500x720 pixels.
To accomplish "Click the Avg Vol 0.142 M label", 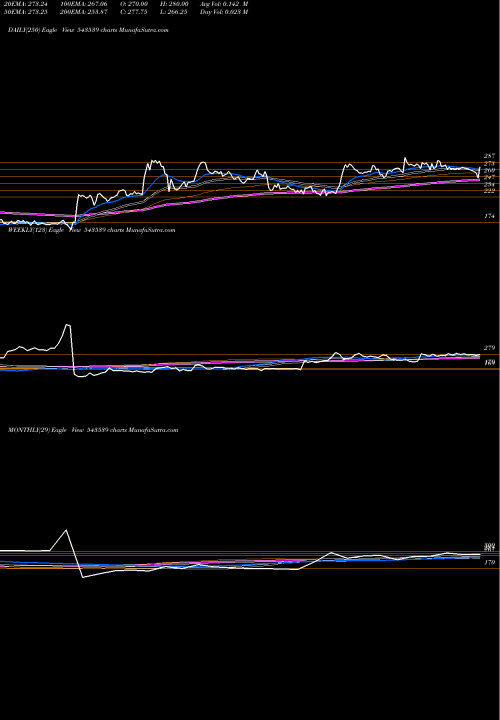I will coord(224,4).
